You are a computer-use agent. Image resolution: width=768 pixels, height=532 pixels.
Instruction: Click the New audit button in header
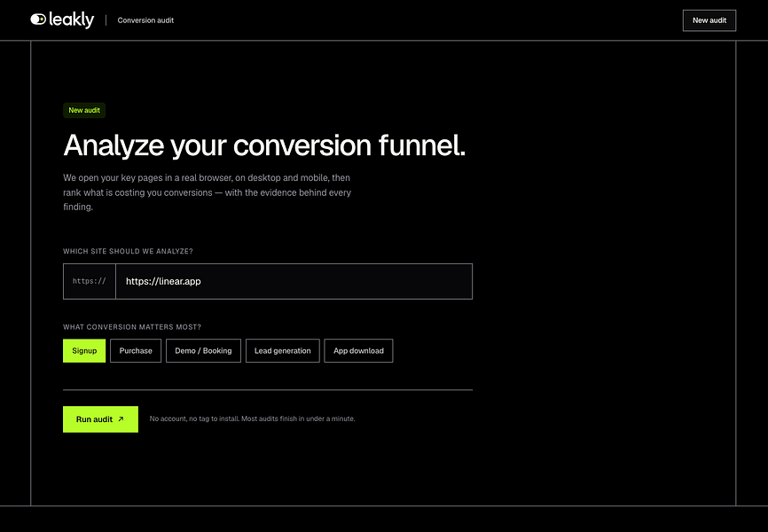click(709, 20)
